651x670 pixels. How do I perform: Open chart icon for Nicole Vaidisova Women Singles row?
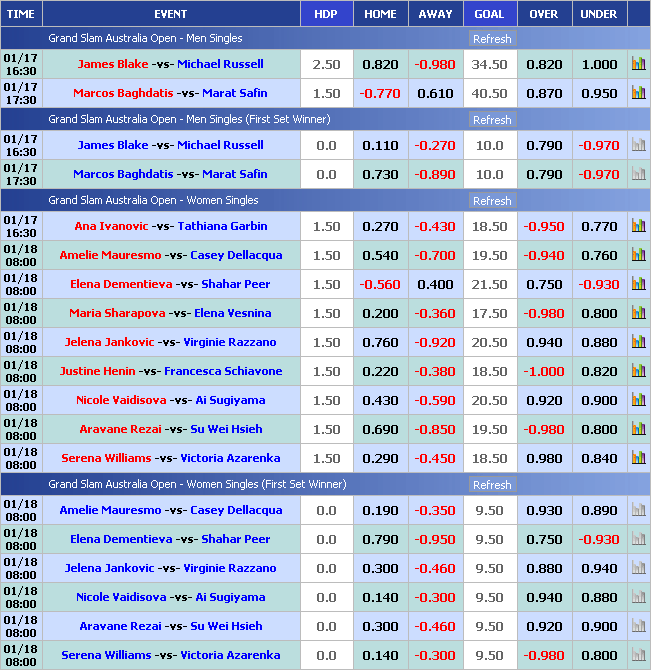tap(638, 400)
